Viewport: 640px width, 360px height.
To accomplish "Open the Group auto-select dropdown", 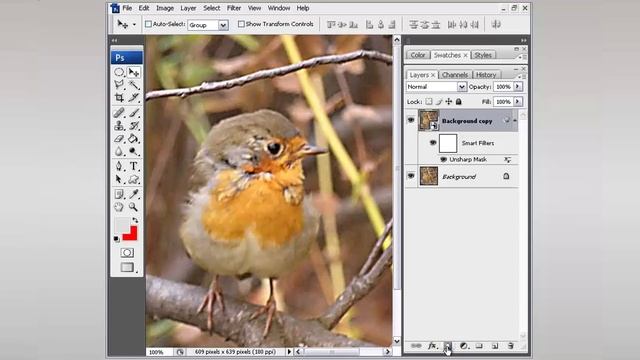I will [x=223, y=25].
